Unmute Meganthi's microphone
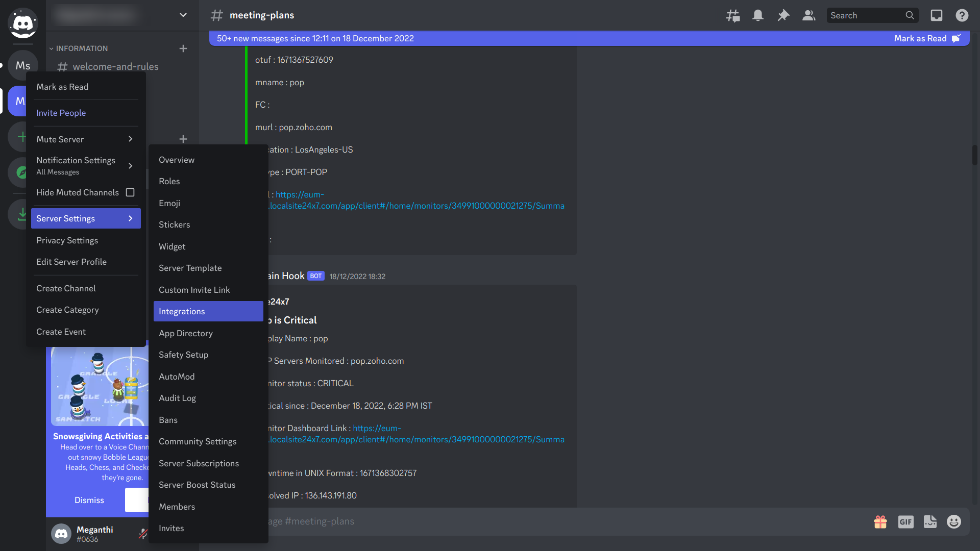This screenshot has height=551, width=980. click(143, 534)
